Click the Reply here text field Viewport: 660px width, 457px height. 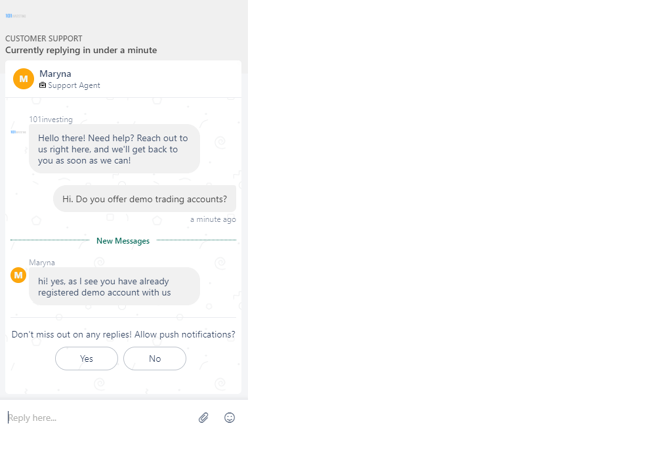pos(99,418)
